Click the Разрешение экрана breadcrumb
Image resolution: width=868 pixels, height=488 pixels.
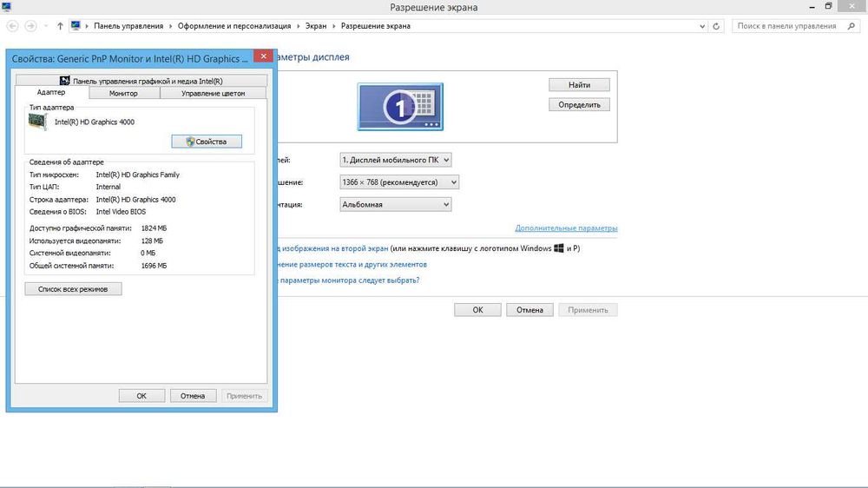coord(375,26)
